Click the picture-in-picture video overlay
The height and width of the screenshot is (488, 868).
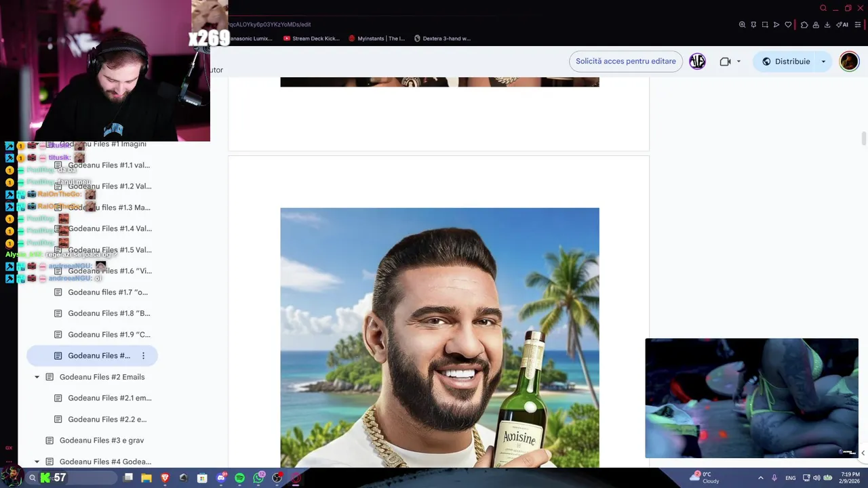(x=751, y=398)
